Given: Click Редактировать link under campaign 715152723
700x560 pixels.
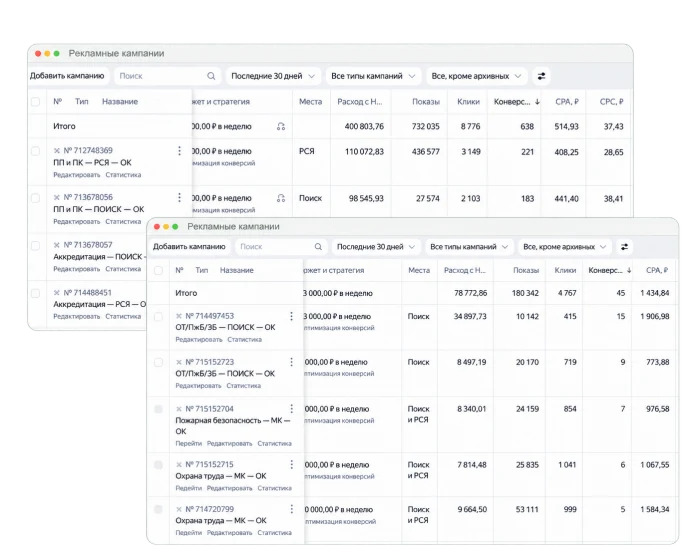Looking at the screenshot, I should [x=198, y=385].
